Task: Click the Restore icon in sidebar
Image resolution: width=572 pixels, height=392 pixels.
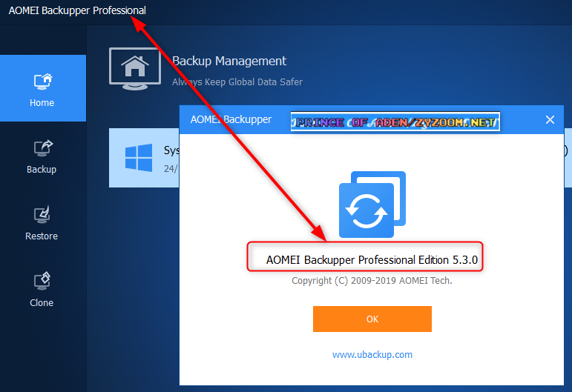Action: [x=42, y=215]
